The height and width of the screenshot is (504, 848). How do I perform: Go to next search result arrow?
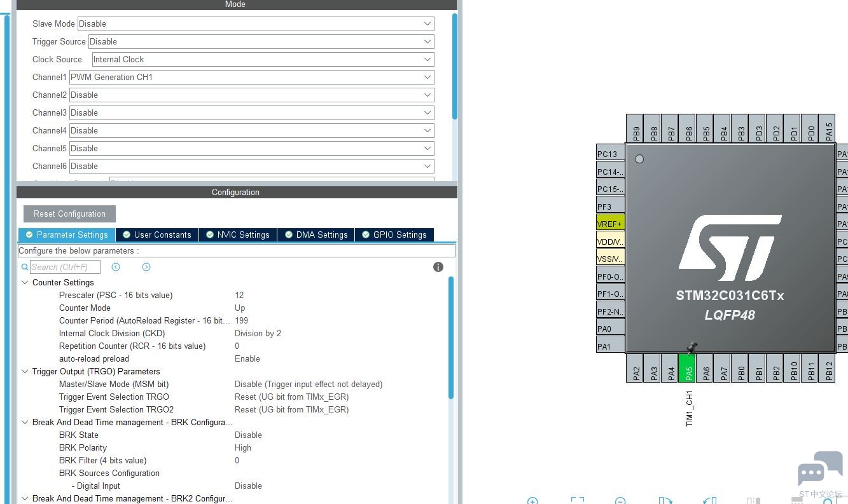146,267
